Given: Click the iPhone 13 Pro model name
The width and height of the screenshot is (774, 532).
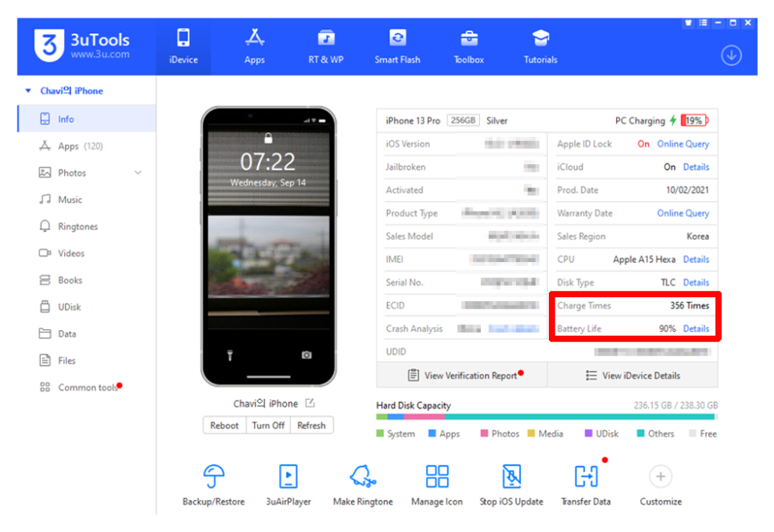Looking at the screenshot, I should [413, 120].
